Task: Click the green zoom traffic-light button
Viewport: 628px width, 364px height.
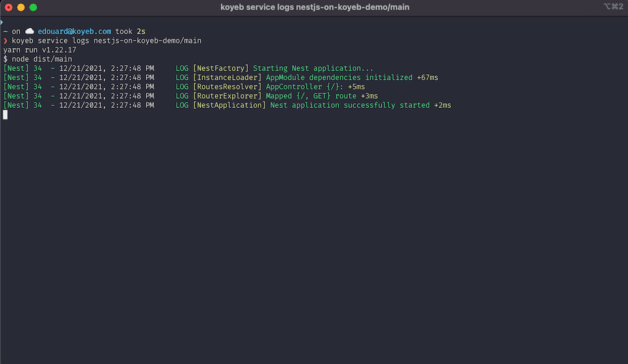Action: [32, 7]
